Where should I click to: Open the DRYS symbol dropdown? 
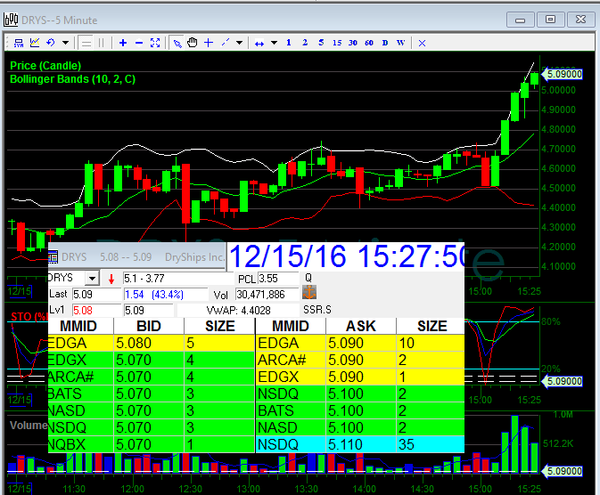tap(92, 277)
